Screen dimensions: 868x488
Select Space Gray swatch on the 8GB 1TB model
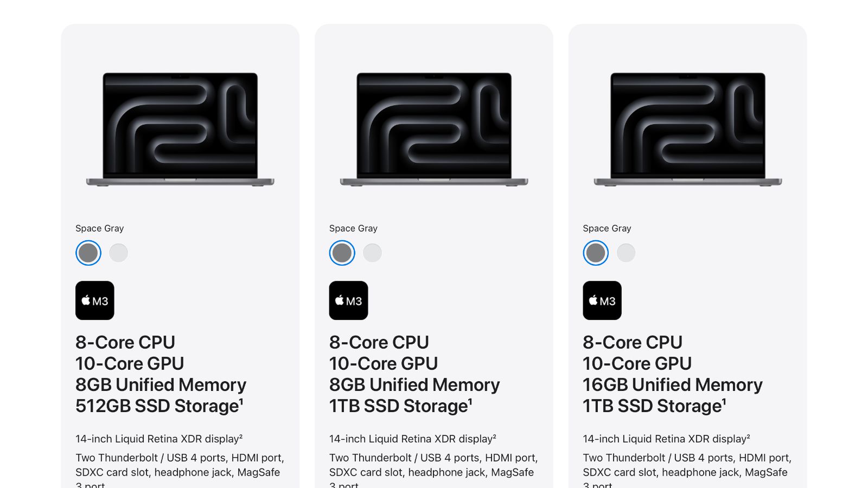(342, 253)
